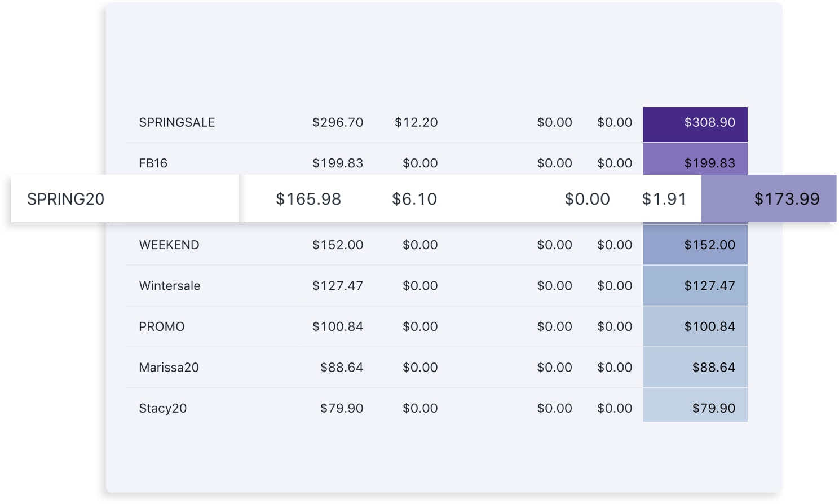
Task: Click the $1.91 value in SPRING20 row
Action: [664, 199]
